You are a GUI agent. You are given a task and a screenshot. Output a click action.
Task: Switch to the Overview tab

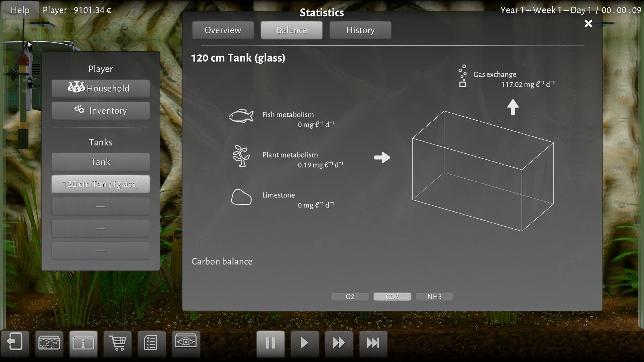pos(223,30)
